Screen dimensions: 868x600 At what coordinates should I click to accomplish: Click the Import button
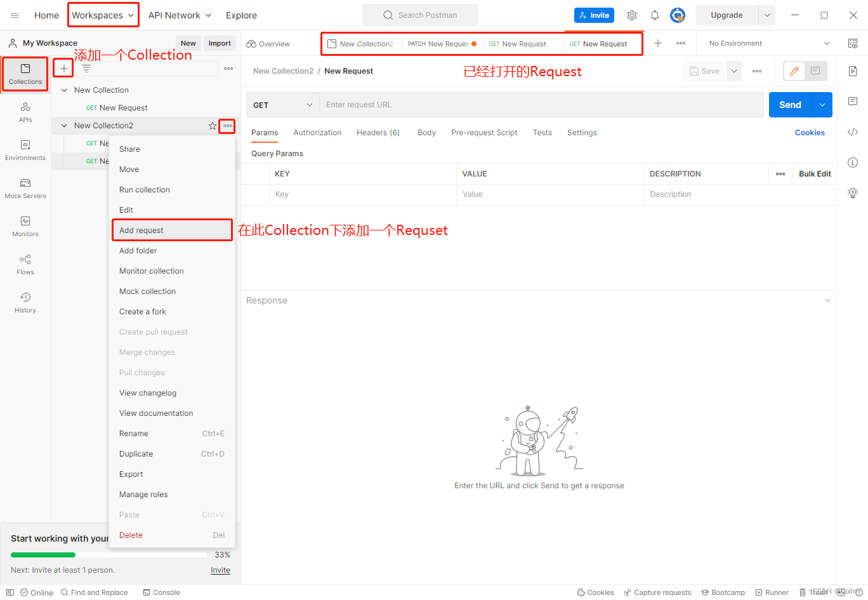[x=220, y=43]
